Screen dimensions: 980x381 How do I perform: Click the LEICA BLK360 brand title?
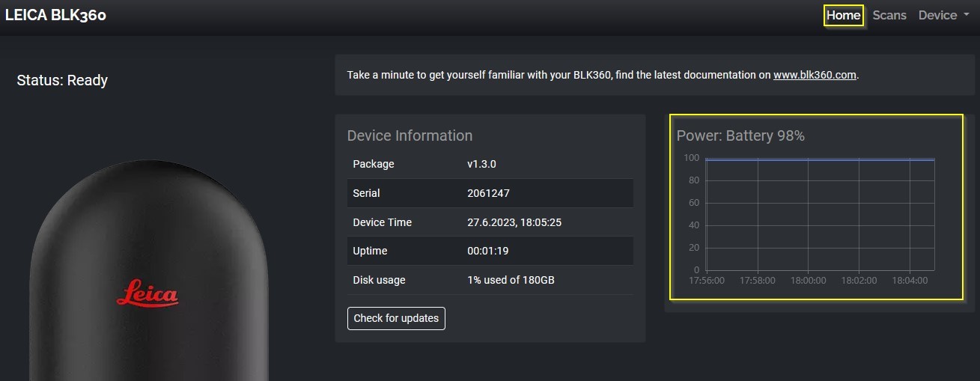point(55,16)
